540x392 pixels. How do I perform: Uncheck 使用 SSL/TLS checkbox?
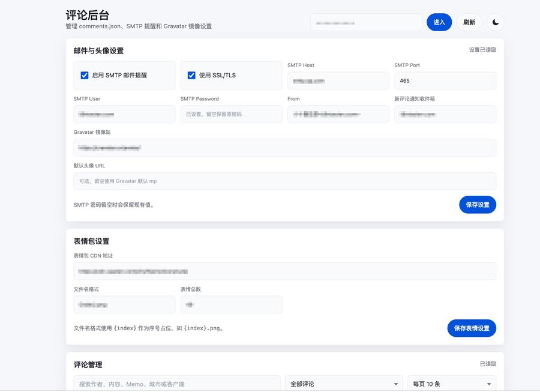[x=191, y=76]
